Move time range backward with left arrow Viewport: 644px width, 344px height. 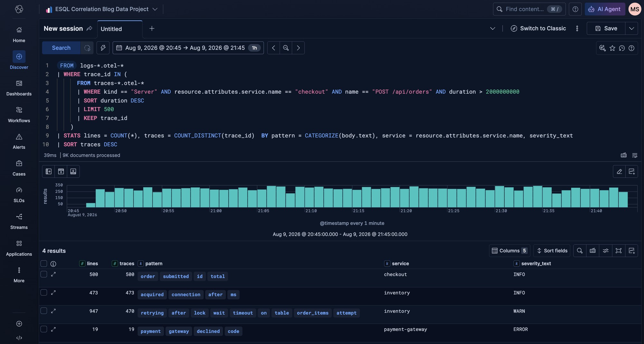tap(273, 48)
